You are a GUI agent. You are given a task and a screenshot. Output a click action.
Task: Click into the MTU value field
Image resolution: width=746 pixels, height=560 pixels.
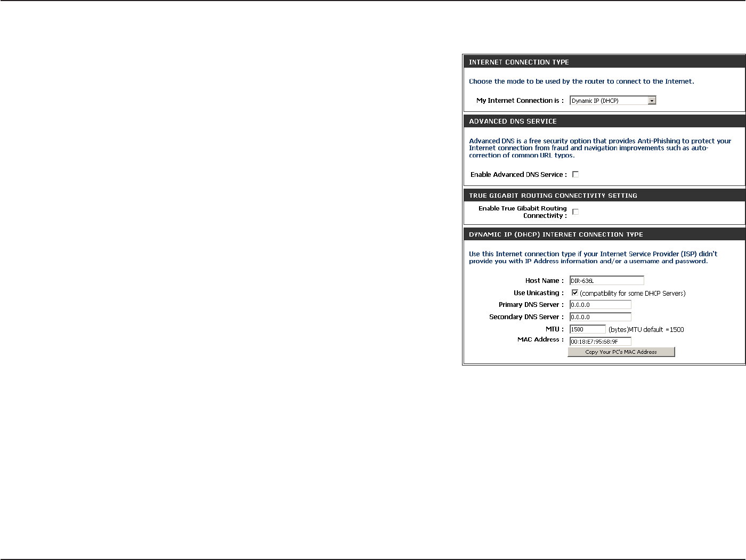coord(588,329)
